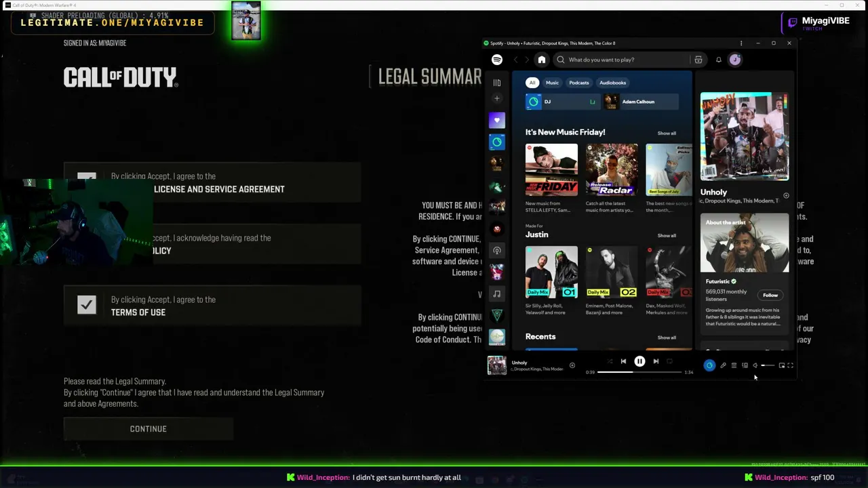Go to Spotify Home
868x488 pixels.
pyautogui.click(x=541, y=60)
